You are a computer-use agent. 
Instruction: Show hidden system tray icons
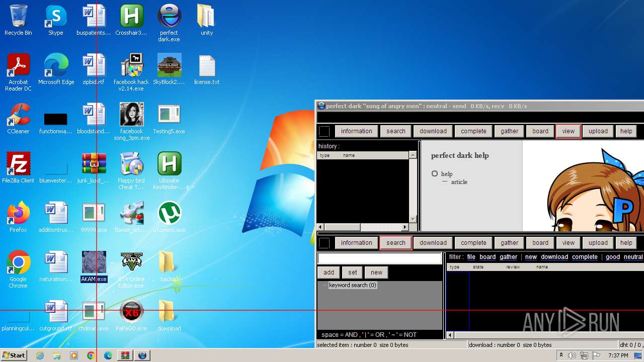tap(561, 355)
